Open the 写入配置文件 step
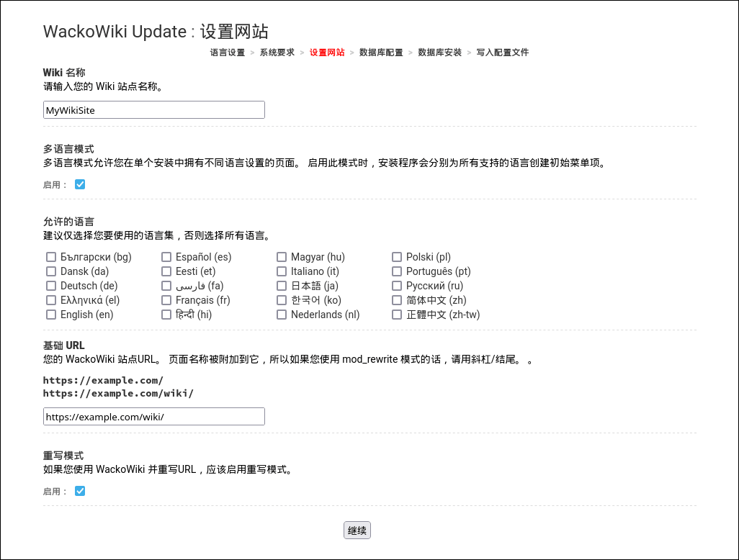The width and height of the screenshot is (739, 560). pyautogui.click(x=502, y=53)
